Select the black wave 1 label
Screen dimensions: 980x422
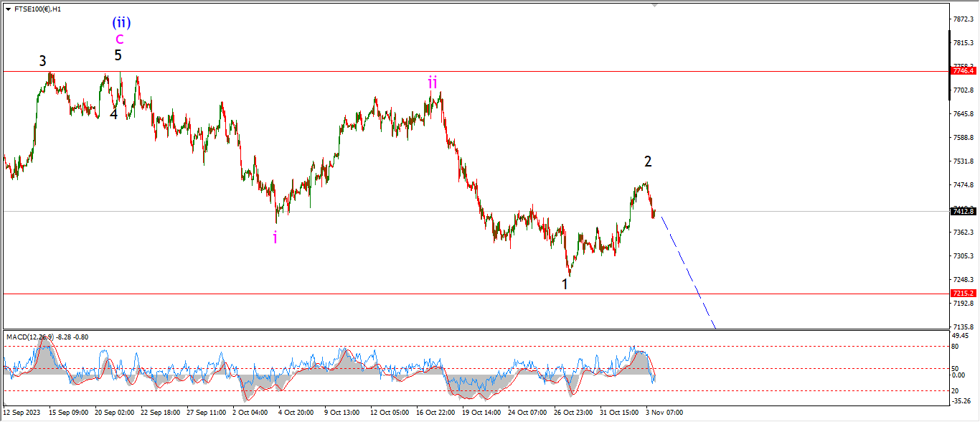[565, 284]
